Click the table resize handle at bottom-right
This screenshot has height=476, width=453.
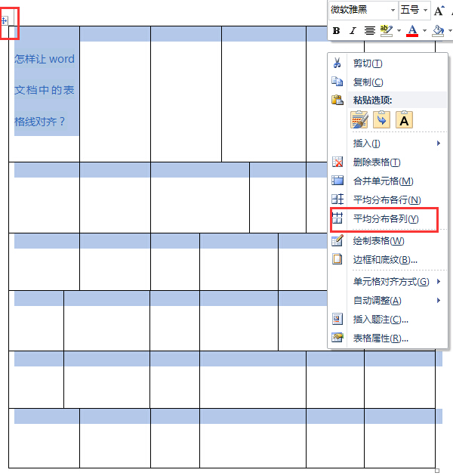point(437,471)
